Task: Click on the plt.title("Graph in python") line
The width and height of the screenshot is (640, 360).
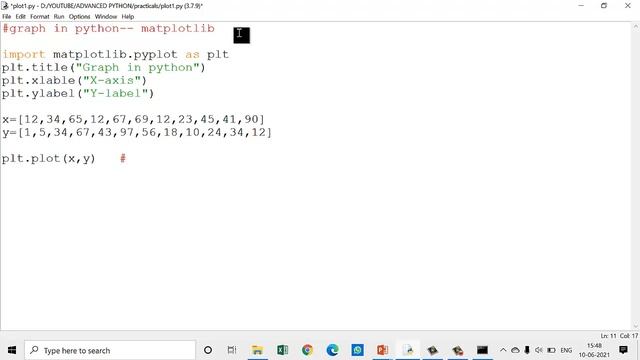Action: pyautogui.click(x=103, y=67)
